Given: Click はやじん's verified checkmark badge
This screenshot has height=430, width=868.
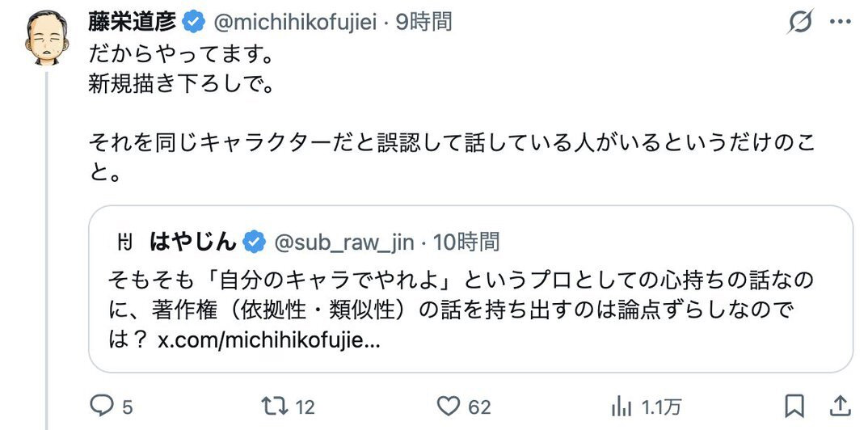Looking at the screenshot, I should point(254,241).
